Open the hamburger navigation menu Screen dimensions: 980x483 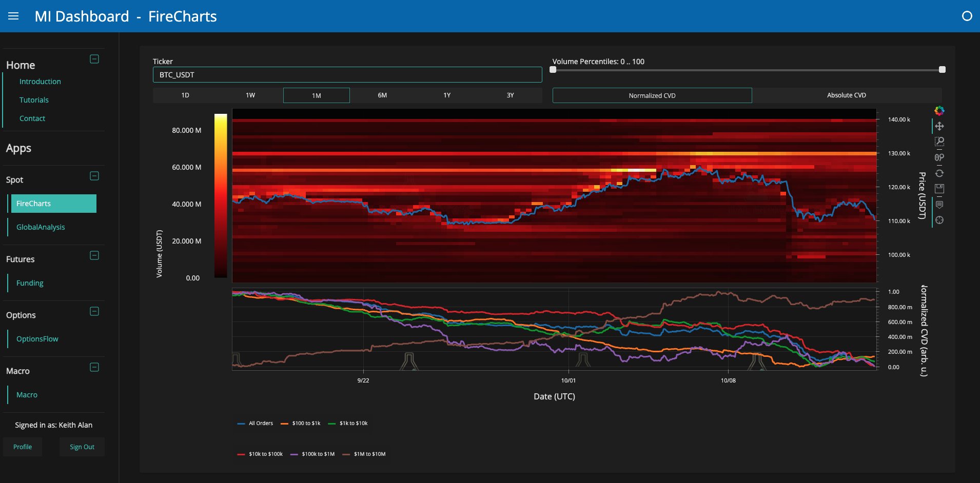[13, 16]
